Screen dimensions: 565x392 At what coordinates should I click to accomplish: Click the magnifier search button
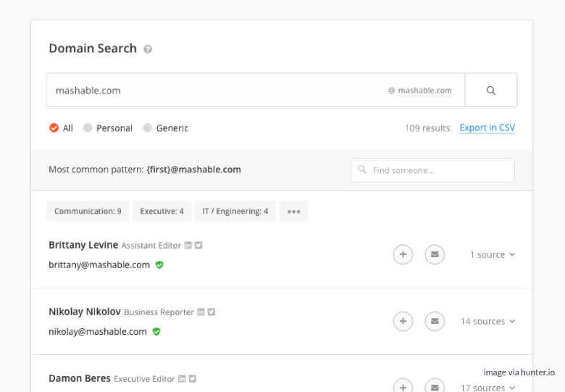tap(491, 91)
